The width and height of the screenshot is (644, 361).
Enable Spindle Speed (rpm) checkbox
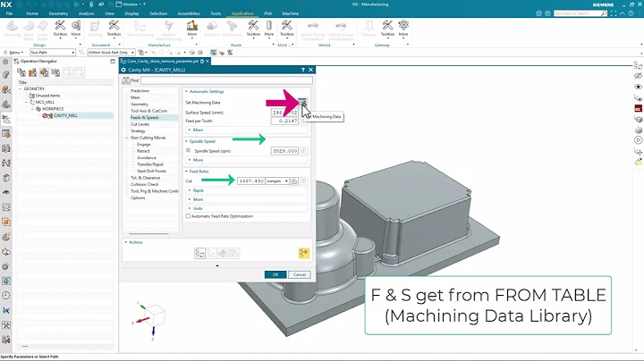coord(188,150)
